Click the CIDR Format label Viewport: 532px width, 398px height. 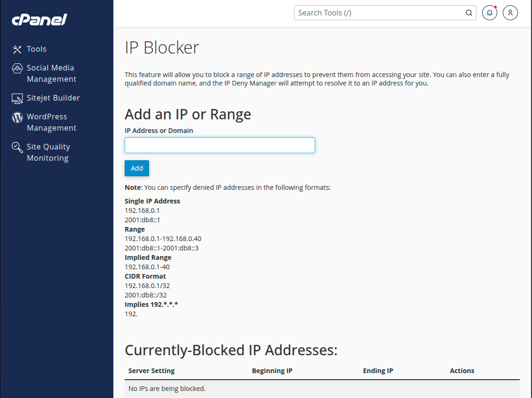tap(145, 276)
